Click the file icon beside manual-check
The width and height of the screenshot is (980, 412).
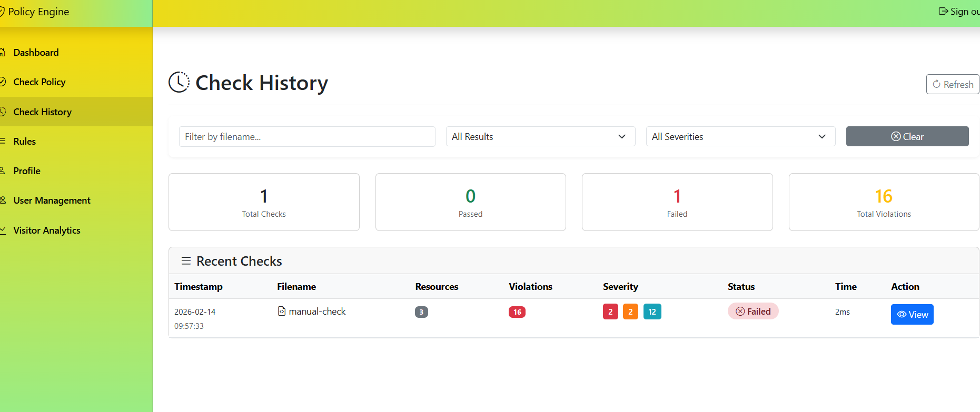pos(282,311)
